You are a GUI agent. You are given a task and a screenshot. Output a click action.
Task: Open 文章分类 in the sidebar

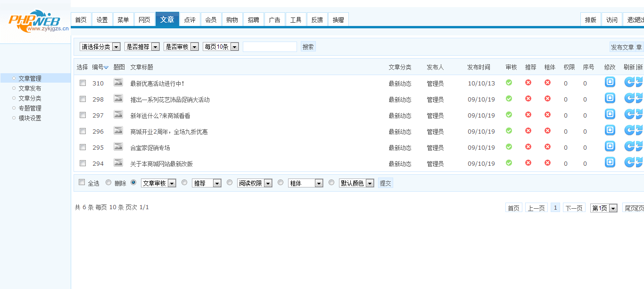pyautogui.click(x=30, y=98)
